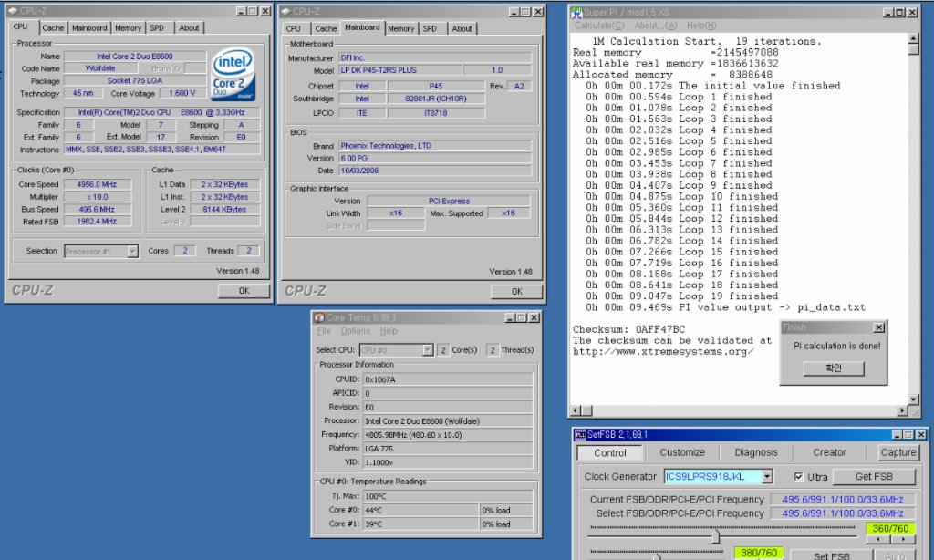Click the left stepper arrow under 360/760
This screenshot has height=560, width=934.
[x=878, y=539]
